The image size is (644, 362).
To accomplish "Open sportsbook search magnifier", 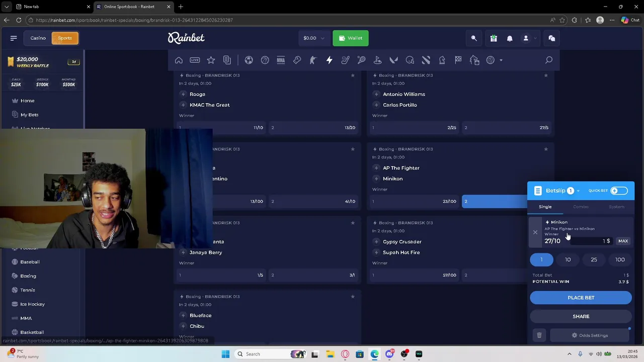I will [549, 60].
